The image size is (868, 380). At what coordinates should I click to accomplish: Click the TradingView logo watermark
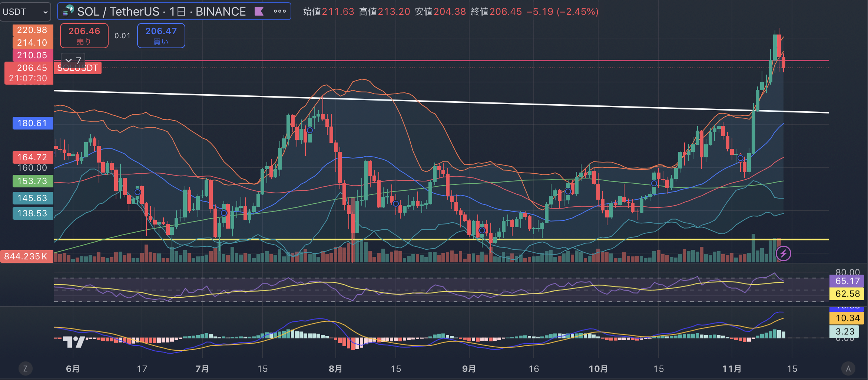(74, 342)
